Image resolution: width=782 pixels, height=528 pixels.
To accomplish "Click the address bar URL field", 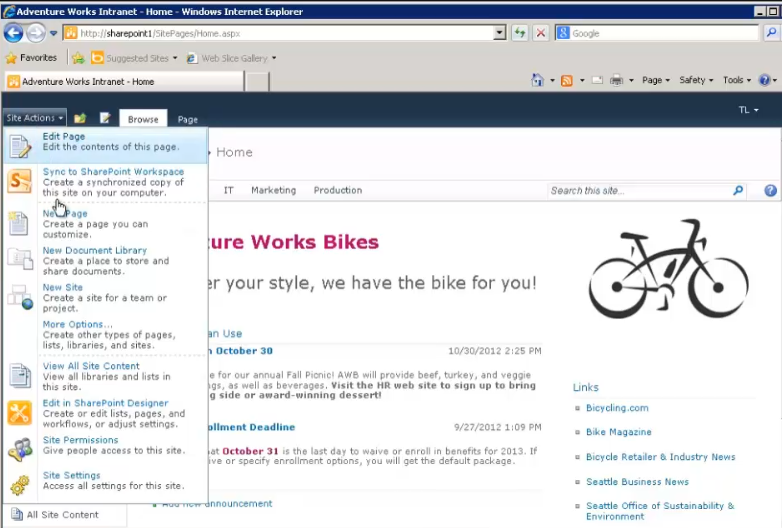I will click(x=279, y=33).
